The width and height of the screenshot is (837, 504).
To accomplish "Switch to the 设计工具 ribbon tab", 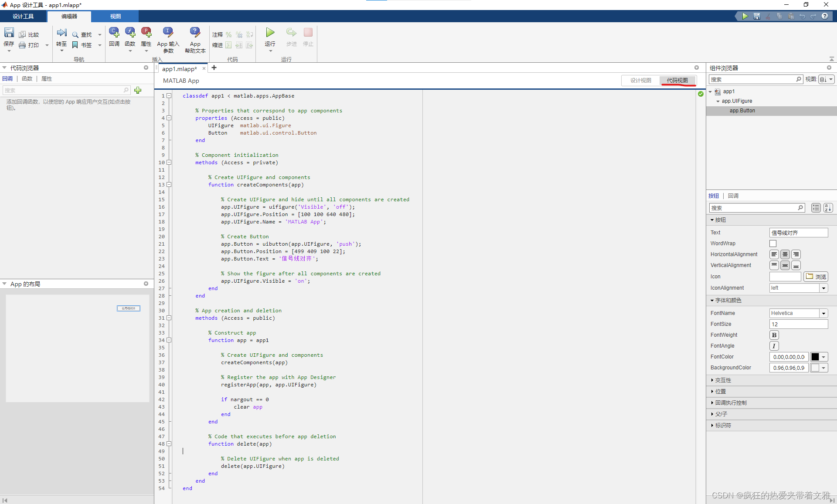I will (23, 16).
